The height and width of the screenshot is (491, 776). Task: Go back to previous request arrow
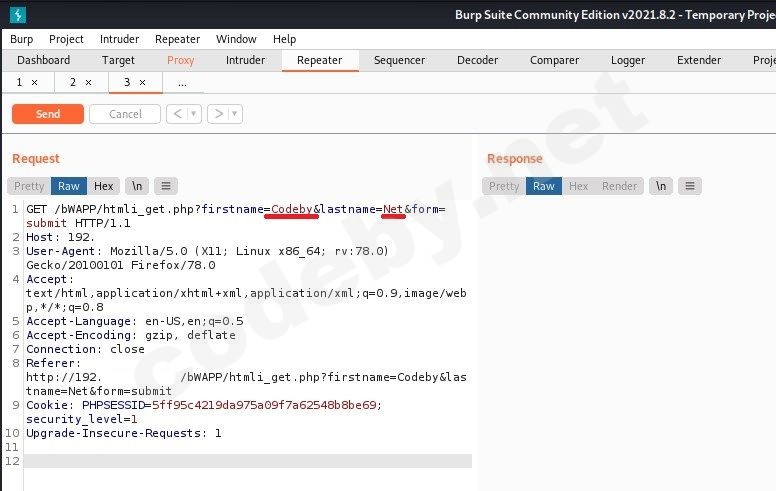(x=178, y=114)
